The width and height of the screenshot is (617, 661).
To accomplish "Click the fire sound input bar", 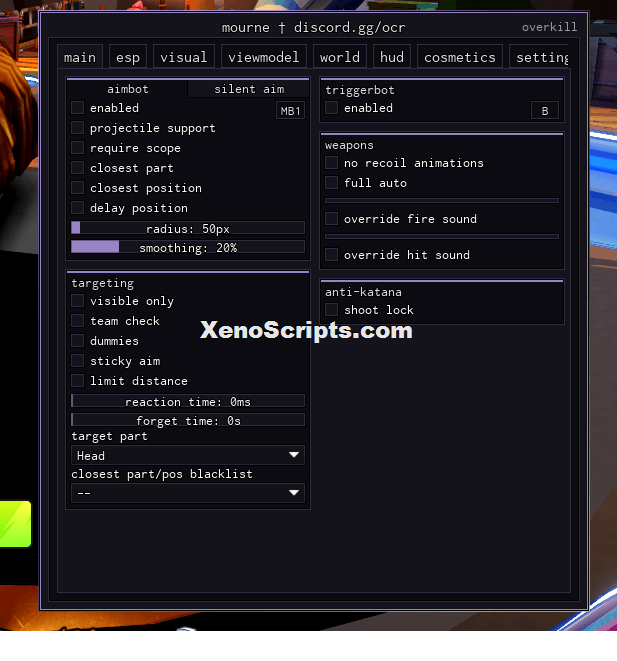I will [442, 201].
